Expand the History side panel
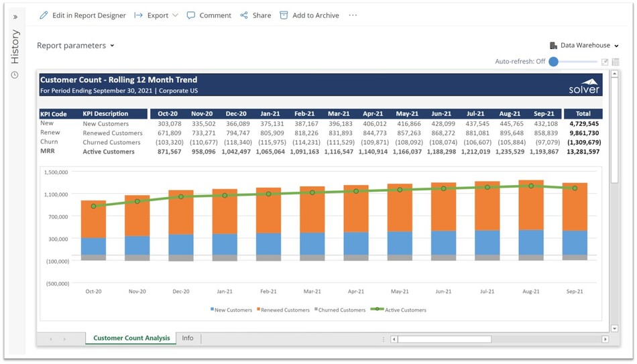This screenshot has height=364, width=637. [x=15, y=17]
